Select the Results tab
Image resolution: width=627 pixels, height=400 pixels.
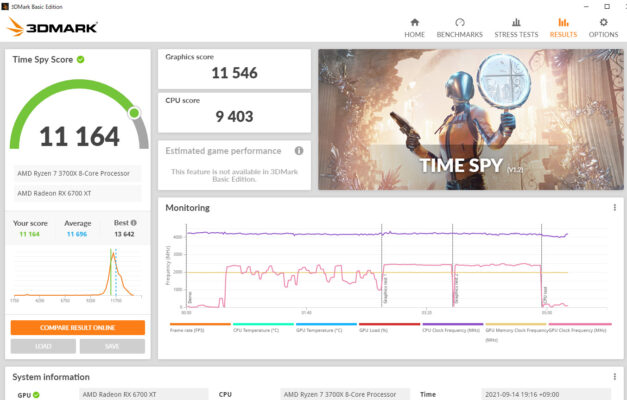click(x=563, y=28)
